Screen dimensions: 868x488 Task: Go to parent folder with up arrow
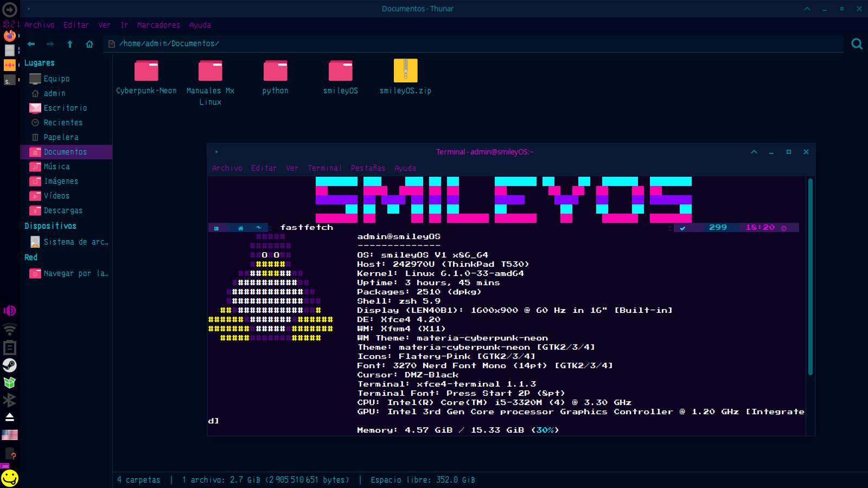click(70, 44)
